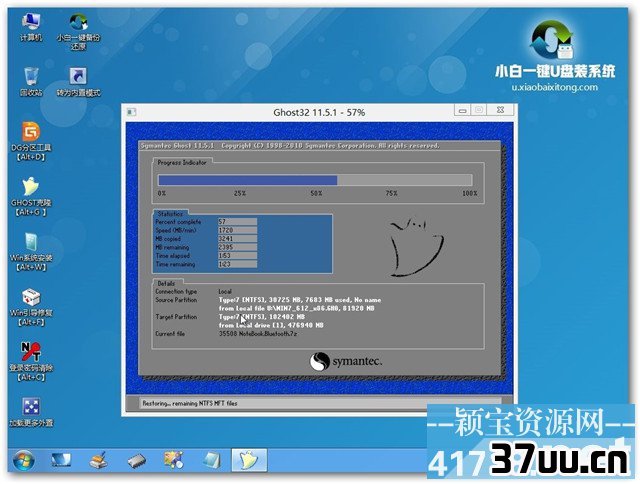Launch DG分区工具 partition tool icon
640x484 pixels.
(31, 141)
